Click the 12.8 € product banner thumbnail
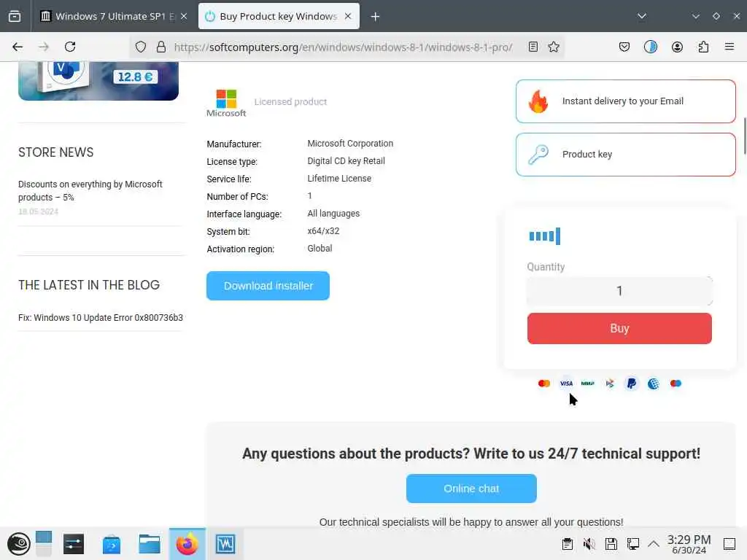 (98, 80)
